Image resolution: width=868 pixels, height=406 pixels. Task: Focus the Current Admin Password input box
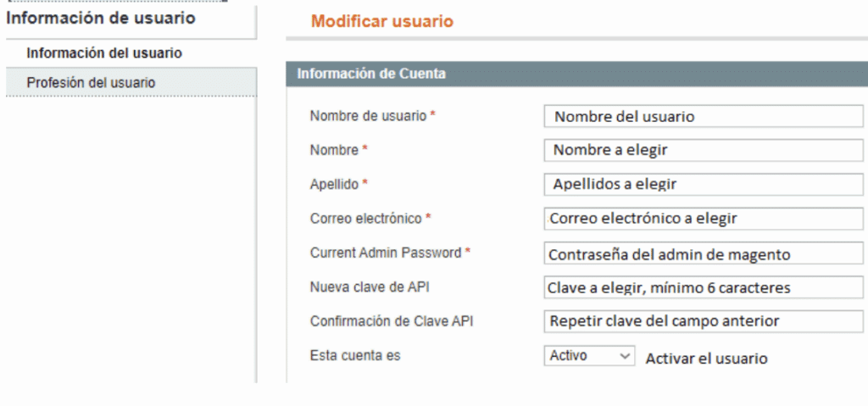click(x=703, y=253)
